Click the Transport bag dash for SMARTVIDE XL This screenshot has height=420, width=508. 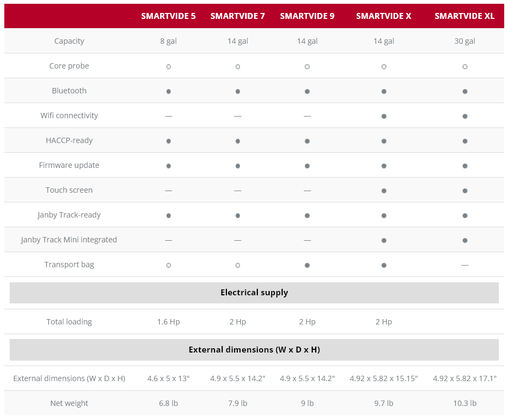[465, 265]
